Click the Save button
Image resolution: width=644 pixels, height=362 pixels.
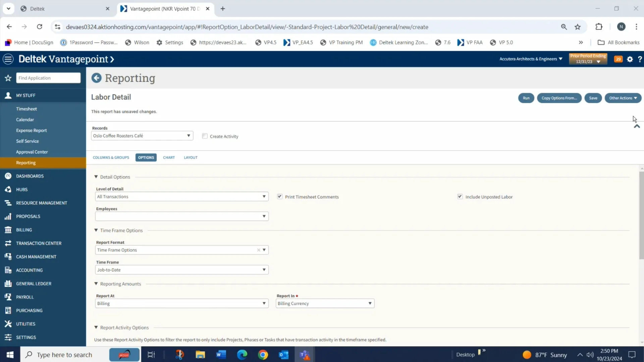(593, 98)
